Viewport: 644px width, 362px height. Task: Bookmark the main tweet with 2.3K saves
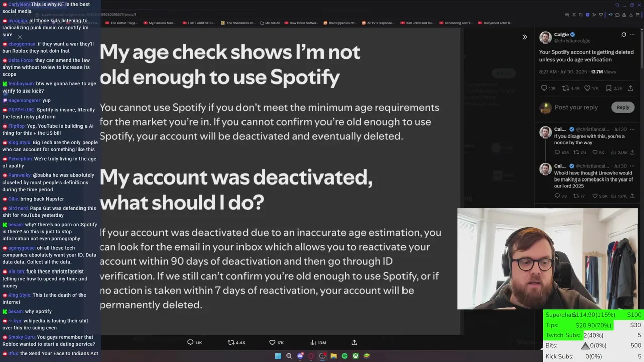[609, 88]
